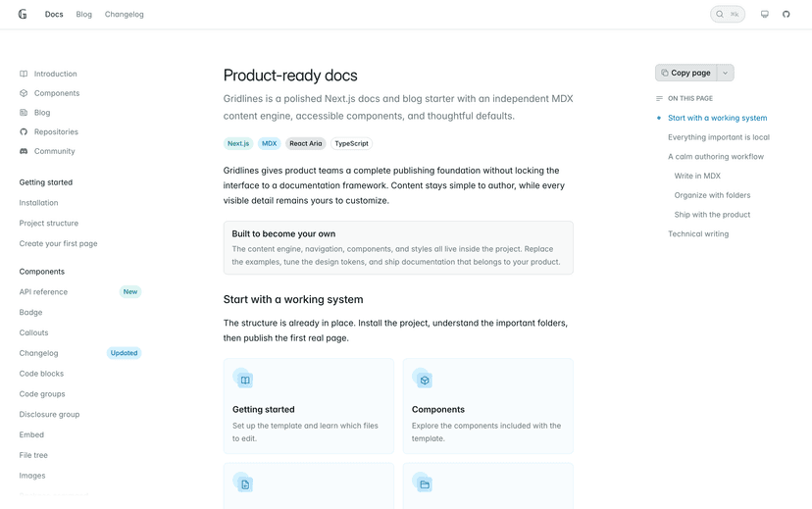Click the Copy page button
This screenshot has width=812, height=509.
pyautogui.click(x=685, y=73)
